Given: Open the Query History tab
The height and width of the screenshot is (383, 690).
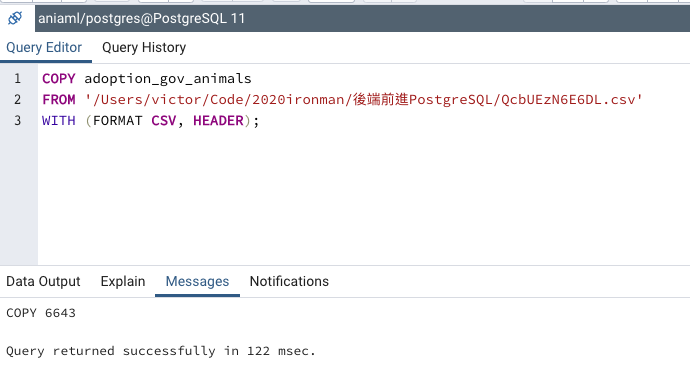Looking at the screenshot, I should point(144,48).
